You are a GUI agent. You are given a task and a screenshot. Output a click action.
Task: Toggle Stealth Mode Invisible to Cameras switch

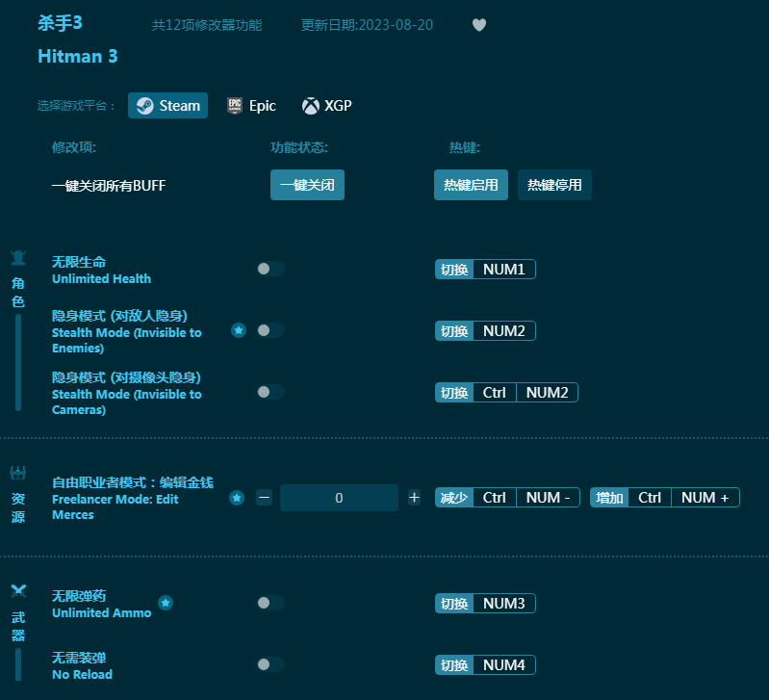pyautogui.click(x=270, y=392)
